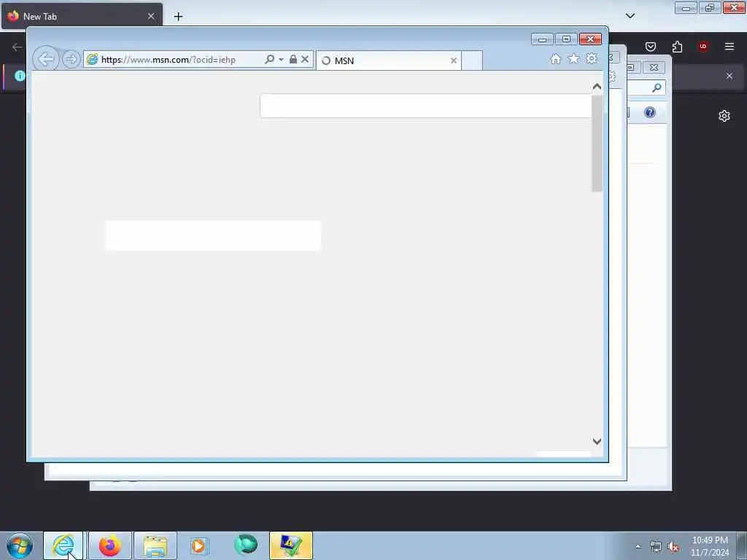Viewport: 747px width, 560px height.
Task: Dismiss the Firefox notification bar
Action: tap(729, 76)
